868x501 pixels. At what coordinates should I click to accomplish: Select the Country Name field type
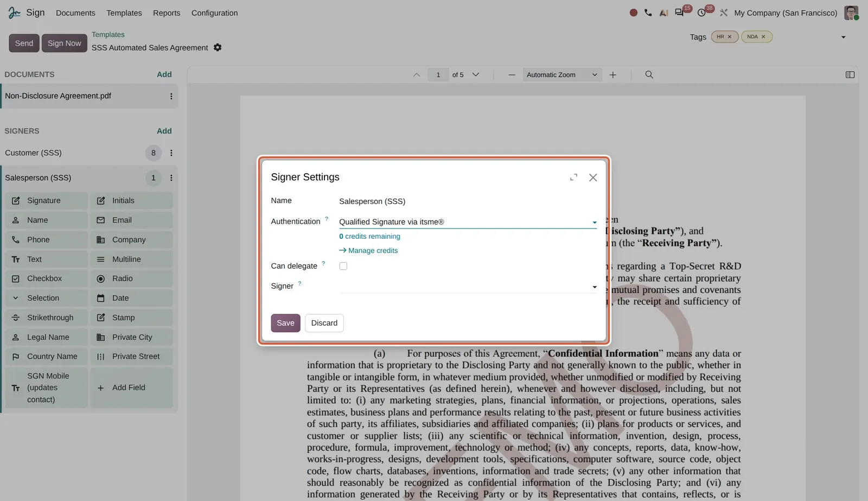46,357
